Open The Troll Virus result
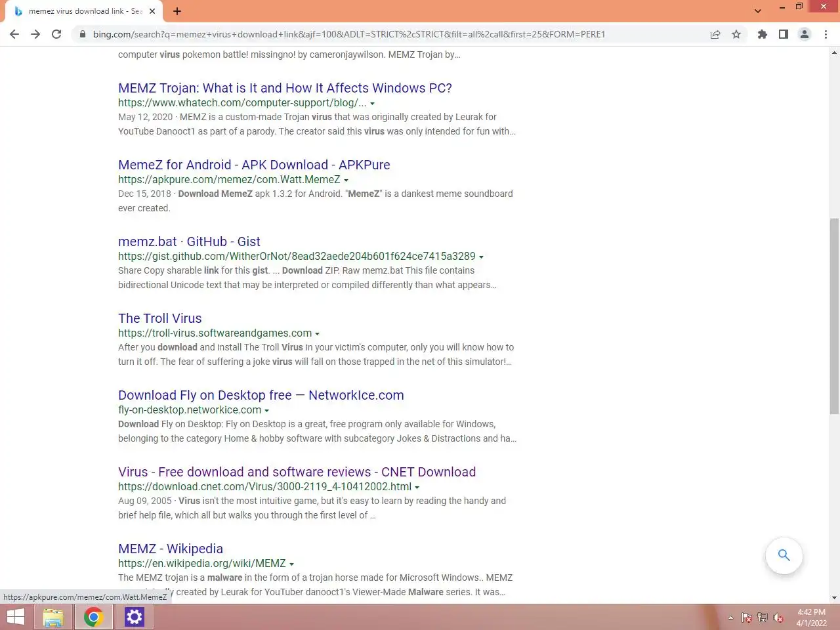Image resolution: width=840 pixels, height=630 pixels. [160, 318]
